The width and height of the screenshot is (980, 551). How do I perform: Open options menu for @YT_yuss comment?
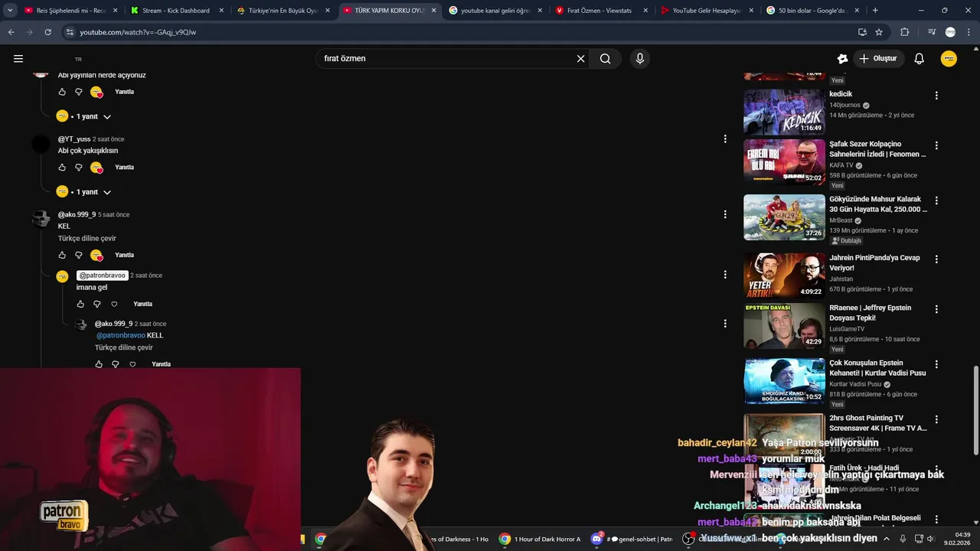[725, 139]
